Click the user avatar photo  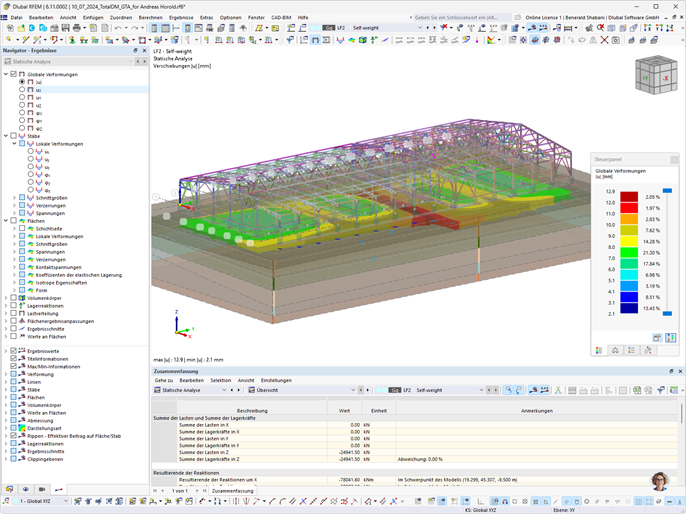click(660, 481)
